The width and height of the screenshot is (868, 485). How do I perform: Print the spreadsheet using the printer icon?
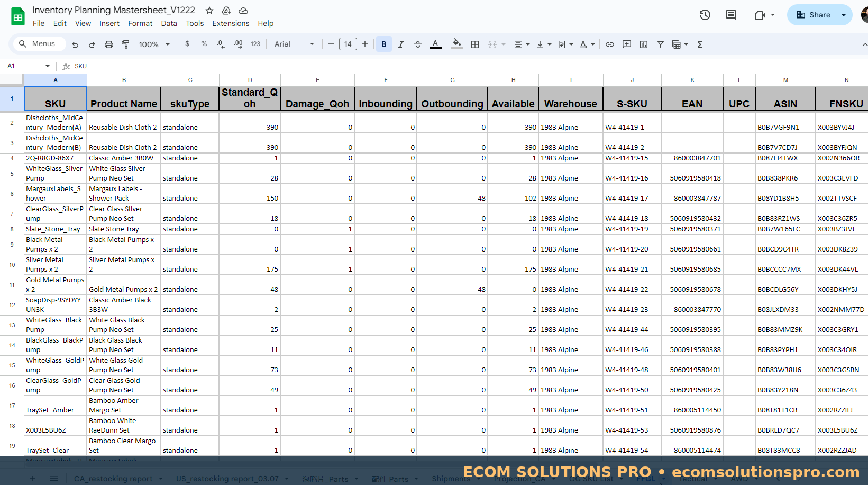click(109, 44)
